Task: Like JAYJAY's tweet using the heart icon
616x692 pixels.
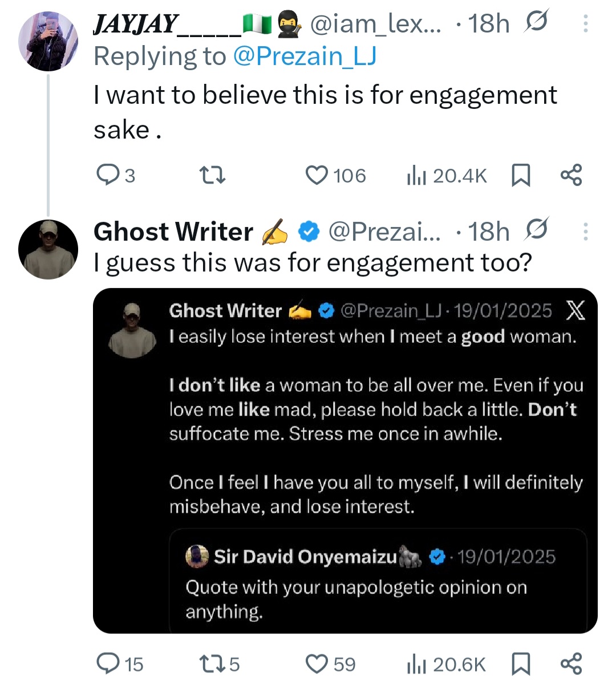Action: click(316, 175)
